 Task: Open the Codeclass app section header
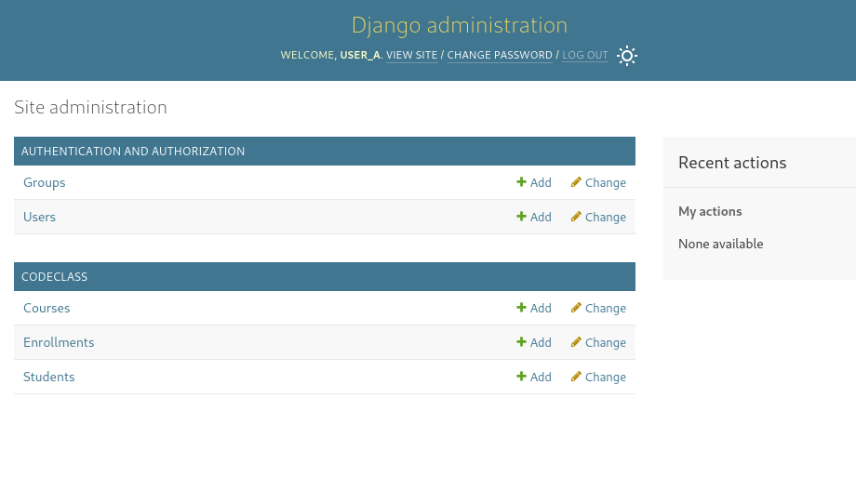pos(54,276)
